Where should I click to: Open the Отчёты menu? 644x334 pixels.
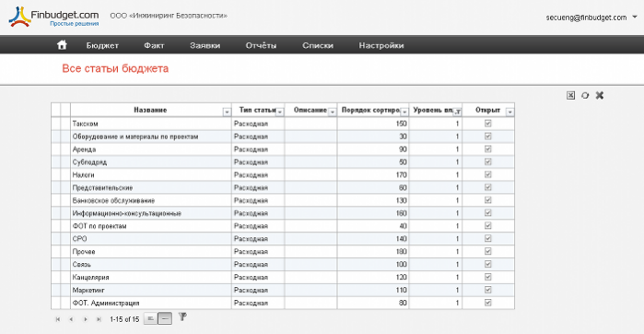pyautogui.click(x=261, y=45)
